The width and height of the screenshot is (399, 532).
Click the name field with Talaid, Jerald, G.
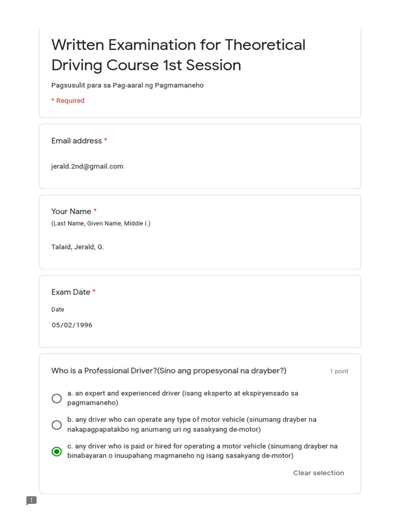coord(78,247)
